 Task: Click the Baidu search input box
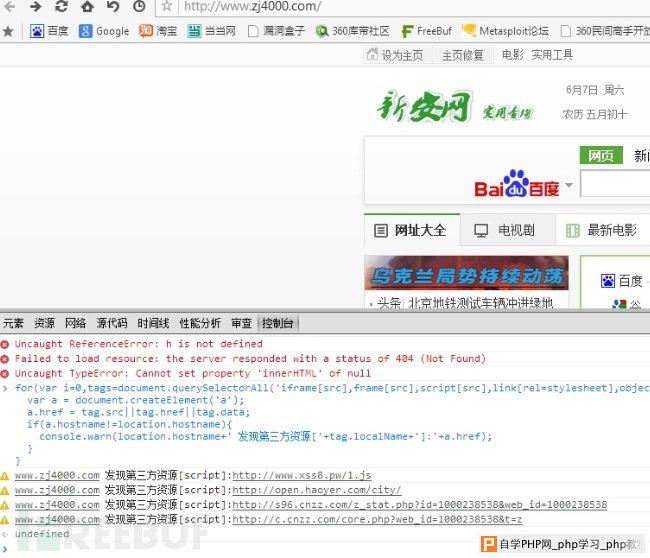pos(615,183)
